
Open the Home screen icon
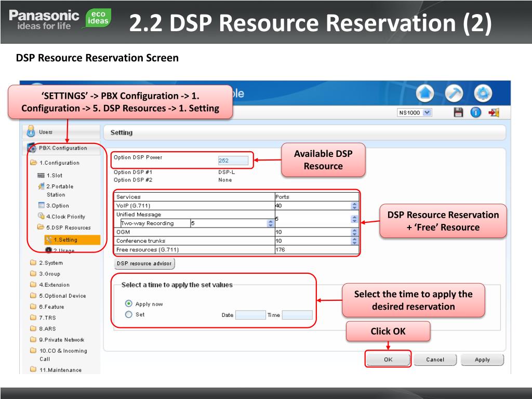[425, 94]
